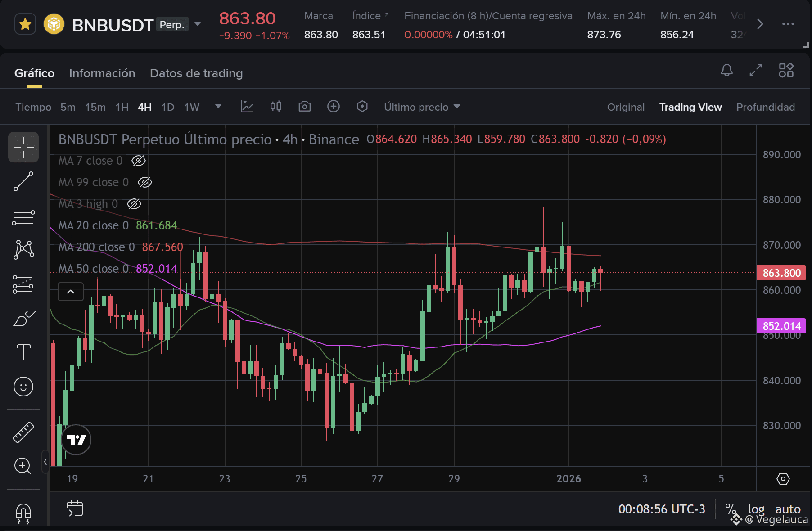This screenshot has width=812, height=531.
Task: Select the 1W timeframe
Action: point(192,107)
